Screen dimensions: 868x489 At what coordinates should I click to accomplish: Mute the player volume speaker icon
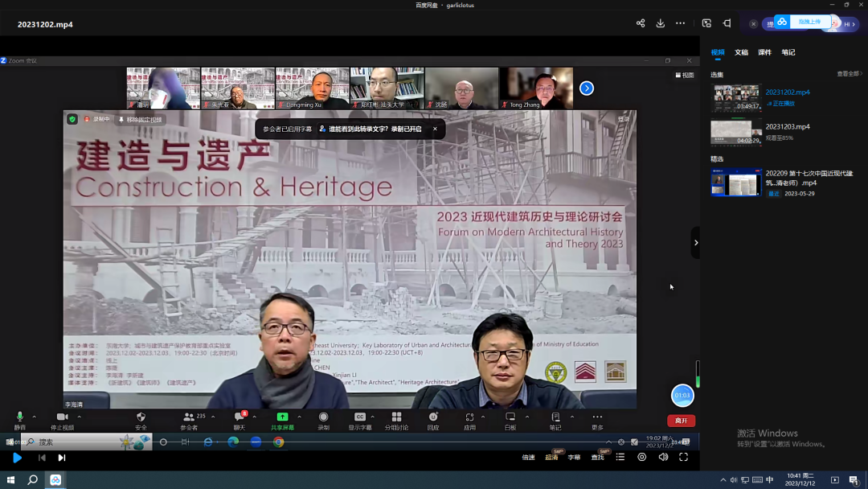pos(663,457)
